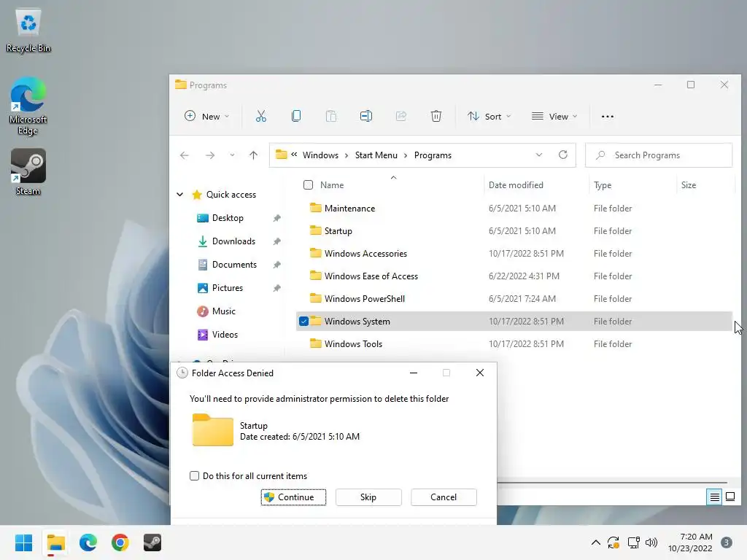Click the Windows Tools folder icon
Screen dimensions: 747x560
315,343
